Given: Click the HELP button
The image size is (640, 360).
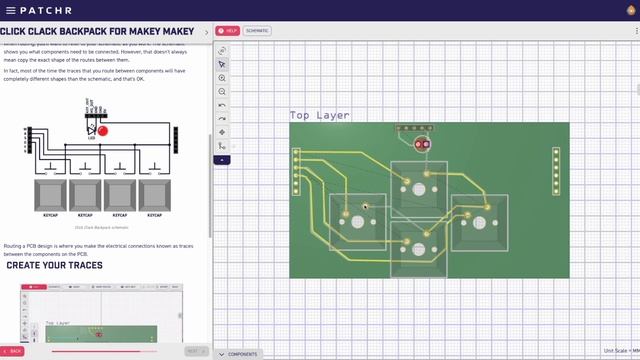Looking at the screenshot, I should tap(228, 31).
